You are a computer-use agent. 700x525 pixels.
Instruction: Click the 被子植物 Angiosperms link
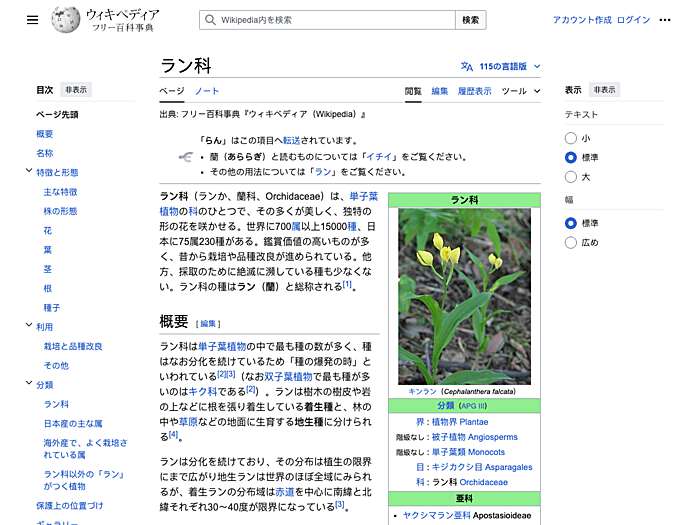pyautogui.click(x=475, y=437)
